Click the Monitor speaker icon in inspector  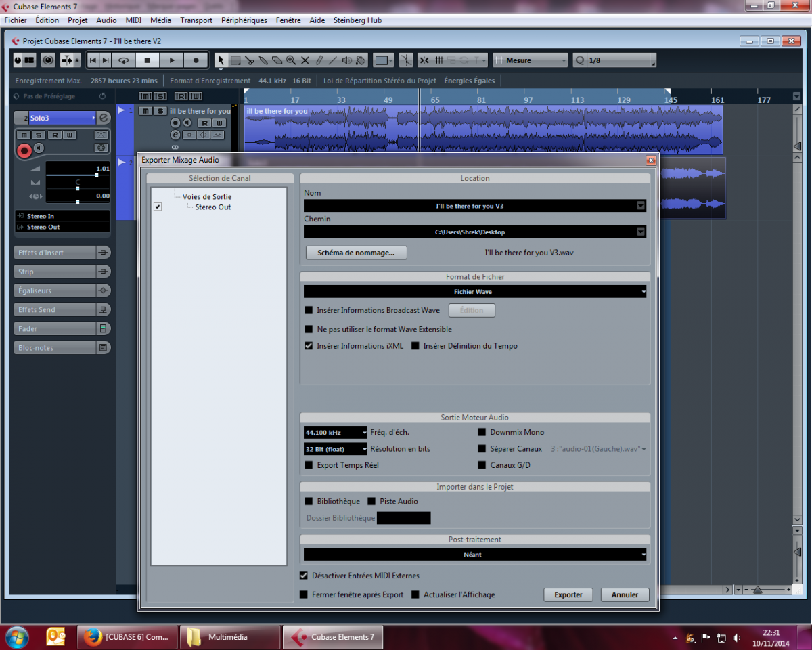(x=39, y=148)
